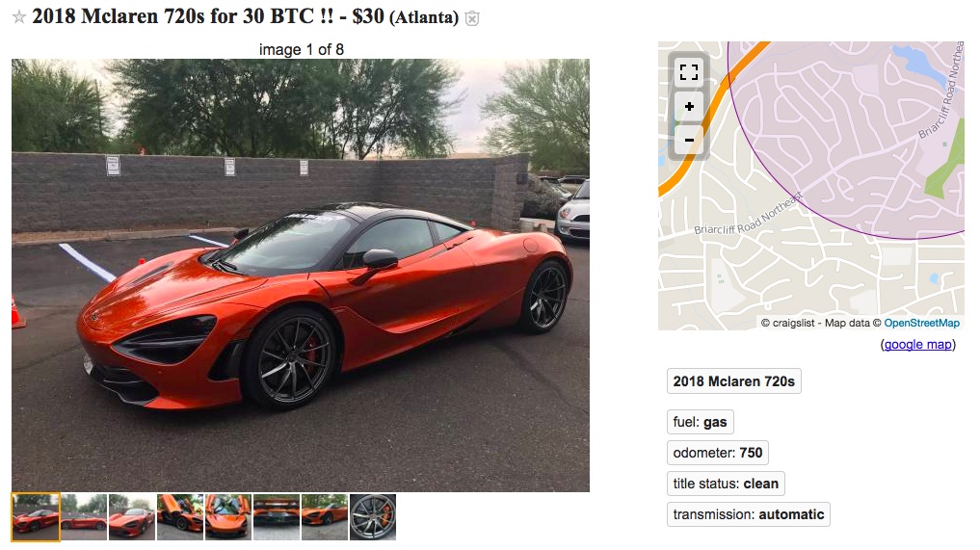Zoom in on the map
Viewport: 980px width, 550px height.
[689, 106]
